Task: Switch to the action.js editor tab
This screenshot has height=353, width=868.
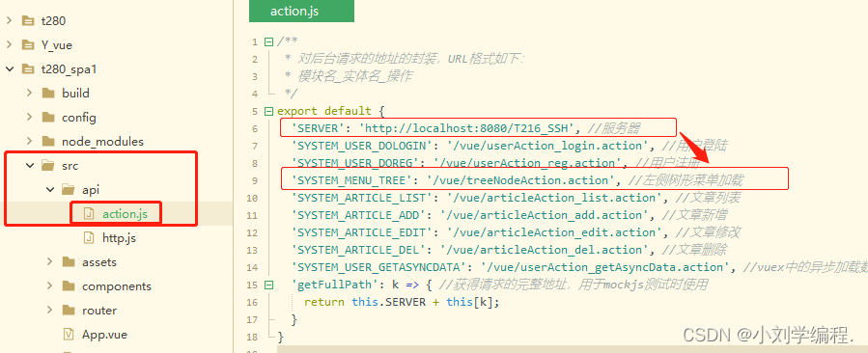Action: click(301, 11)
